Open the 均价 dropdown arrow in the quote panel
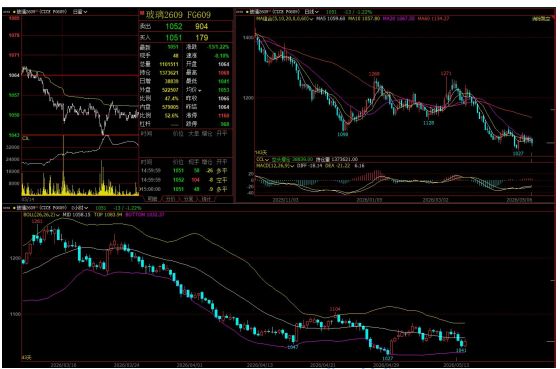 point(199,90)
